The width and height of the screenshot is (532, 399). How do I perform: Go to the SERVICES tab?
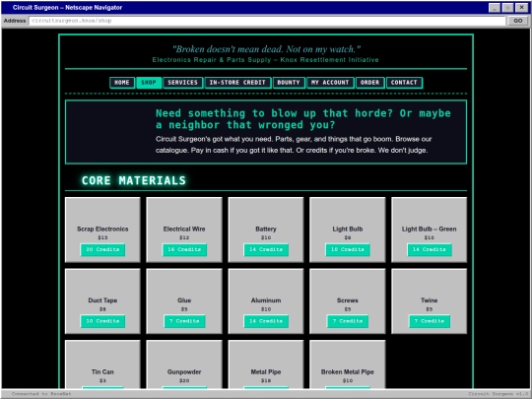click(x=182, y=83)
